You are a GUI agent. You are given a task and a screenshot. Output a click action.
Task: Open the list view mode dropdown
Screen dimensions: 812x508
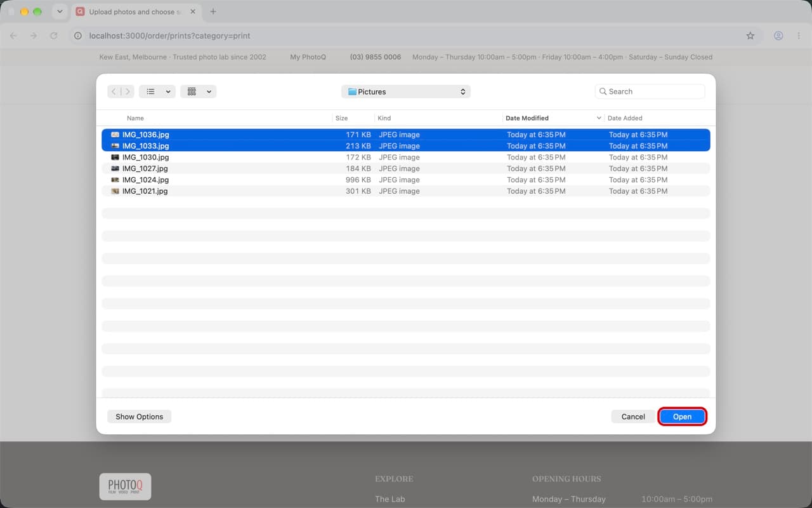[157, 91]
